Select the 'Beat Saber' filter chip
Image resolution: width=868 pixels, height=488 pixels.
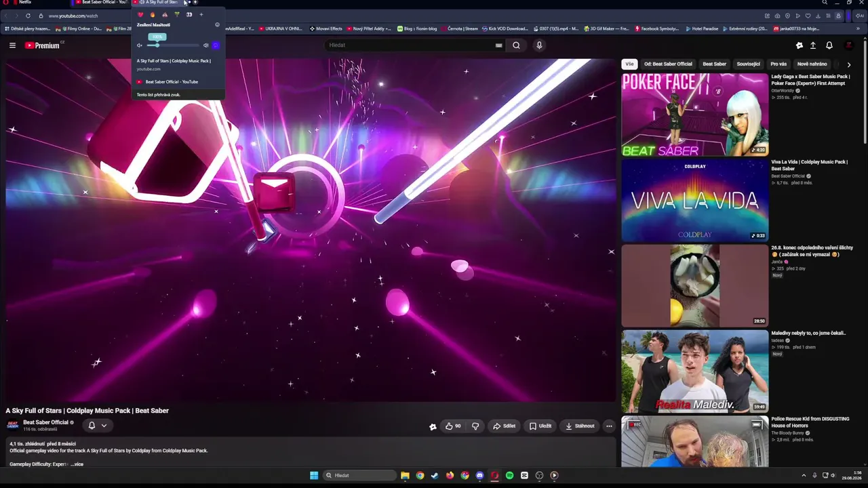click(x=714, y=64)
